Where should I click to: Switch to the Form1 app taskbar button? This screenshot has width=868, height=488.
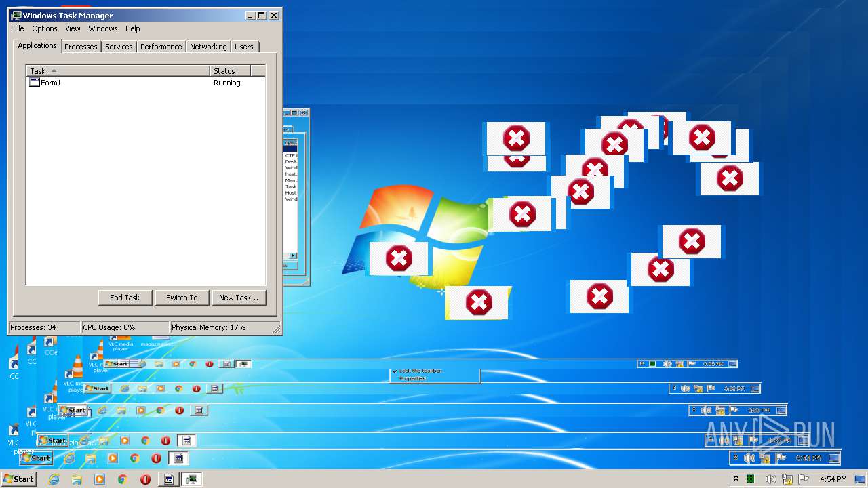[169, 479]
